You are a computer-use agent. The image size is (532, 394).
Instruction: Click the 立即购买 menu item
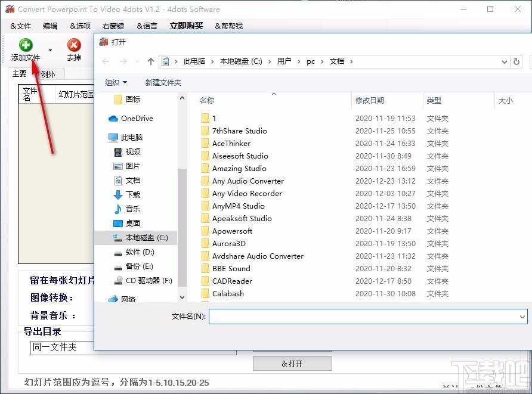[x=186, y=26]
